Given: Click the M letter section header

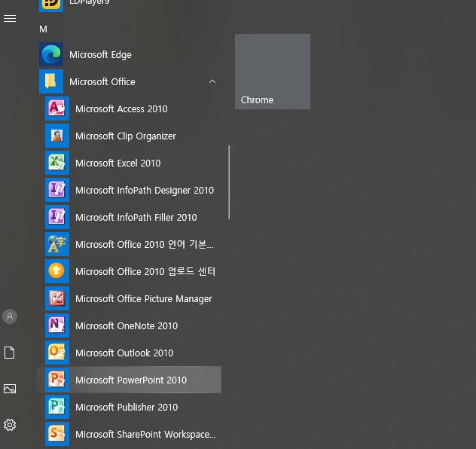Looking at the screenshot, I should click(43, 29).
